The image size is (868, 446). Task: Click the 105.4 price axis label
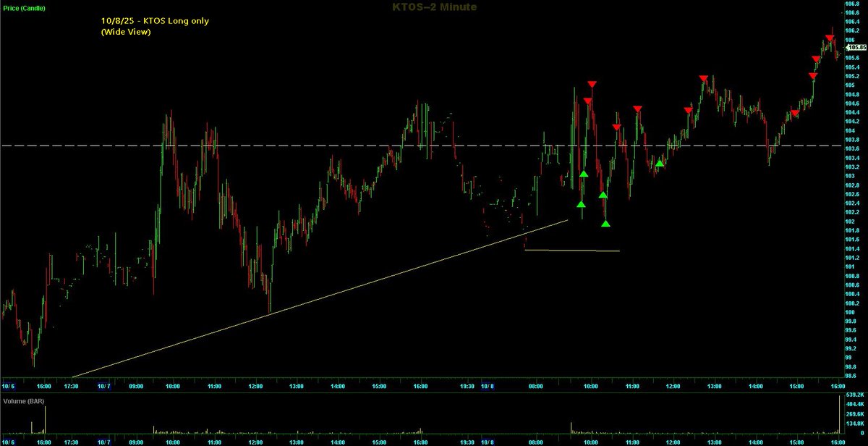tap(854, 67)
